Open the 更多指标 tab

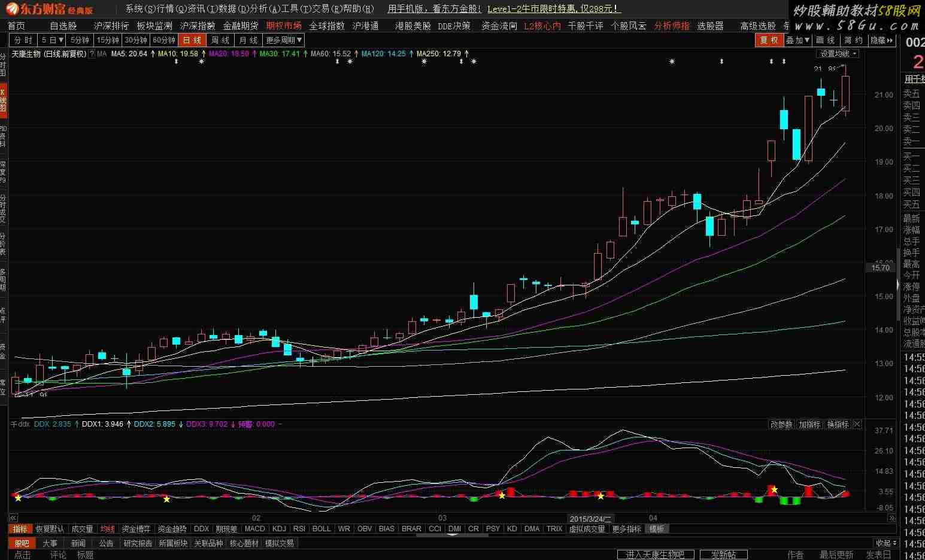click(x=626, y=529)
